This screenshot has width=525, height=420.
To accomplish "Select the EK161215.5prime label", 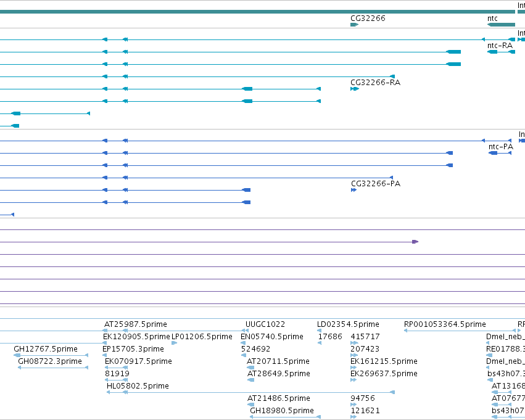I will [384, 361].
